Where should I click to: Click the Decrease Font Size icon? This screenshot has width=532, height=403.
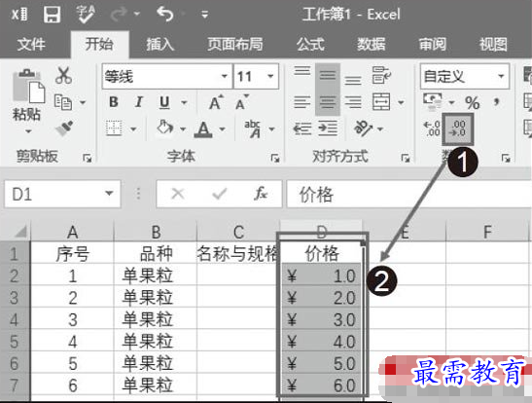tap(242, 101)
